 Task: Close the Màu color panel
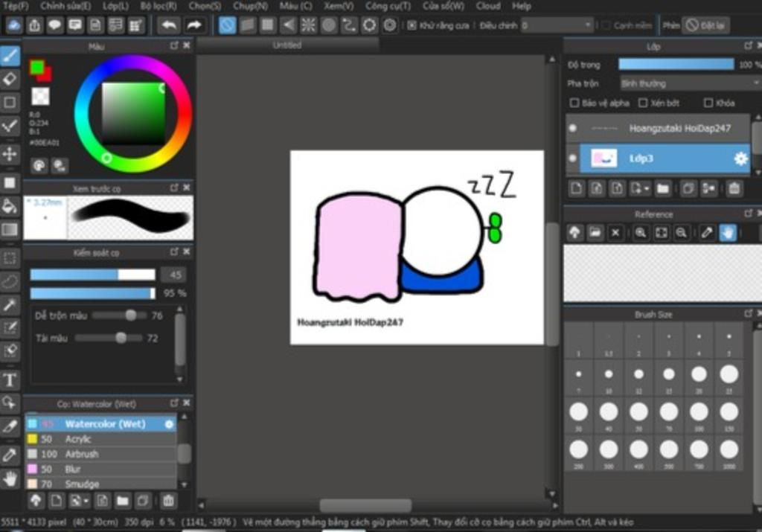click(x=187, y=45)
